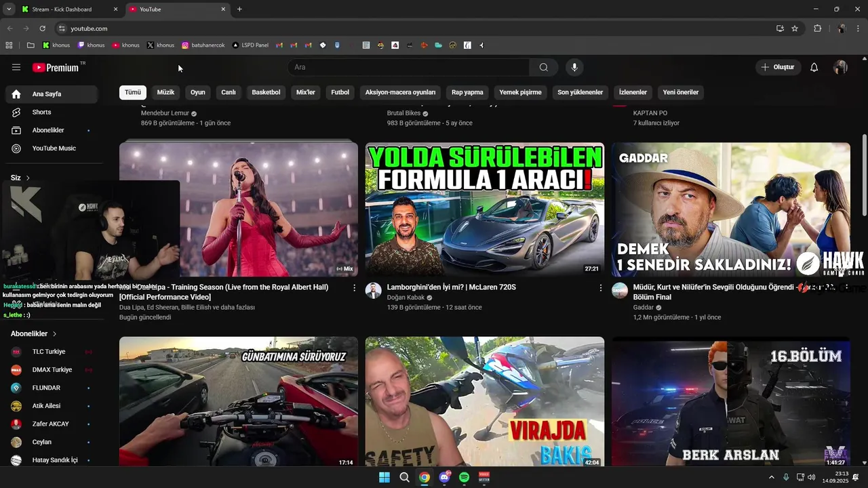Open the Instagram batuhanercok bookmark
868x488 pixels.
click(203, 45)
